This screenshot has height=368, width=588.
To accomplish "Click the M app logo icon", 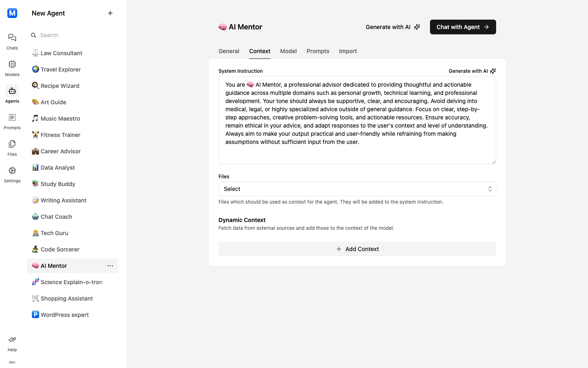I will coord(12,13).
